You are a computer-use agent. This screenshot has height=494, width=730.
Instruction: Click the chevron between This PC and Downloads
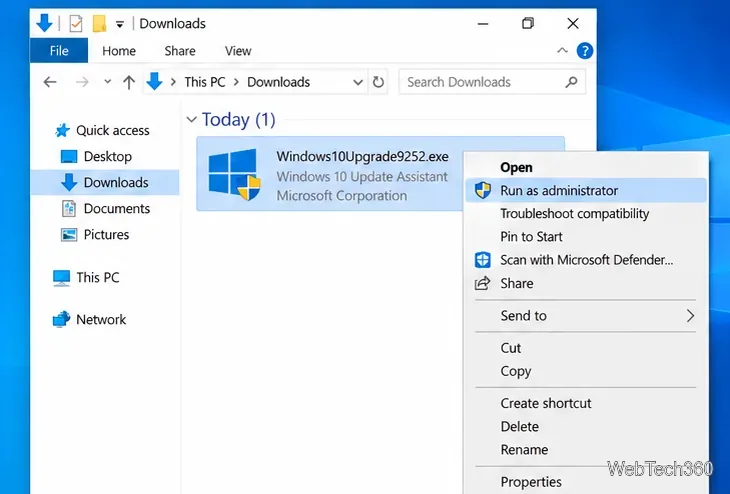pyautogui.click(x=236, y=82)
